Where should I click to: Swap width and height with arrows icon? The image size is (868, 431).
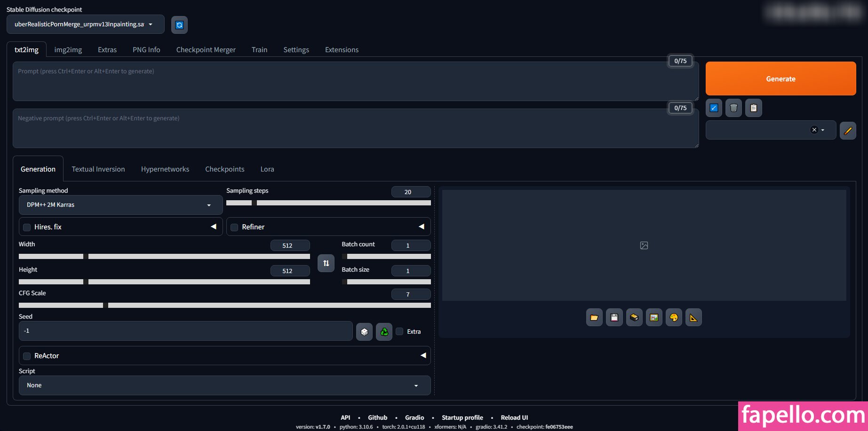(326, 263)
